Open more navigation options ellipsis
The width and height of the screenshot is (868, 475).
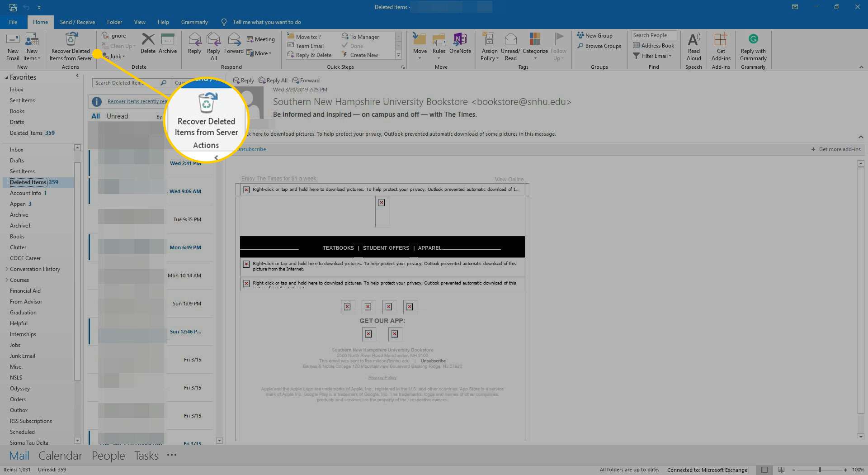coord(172,455)
